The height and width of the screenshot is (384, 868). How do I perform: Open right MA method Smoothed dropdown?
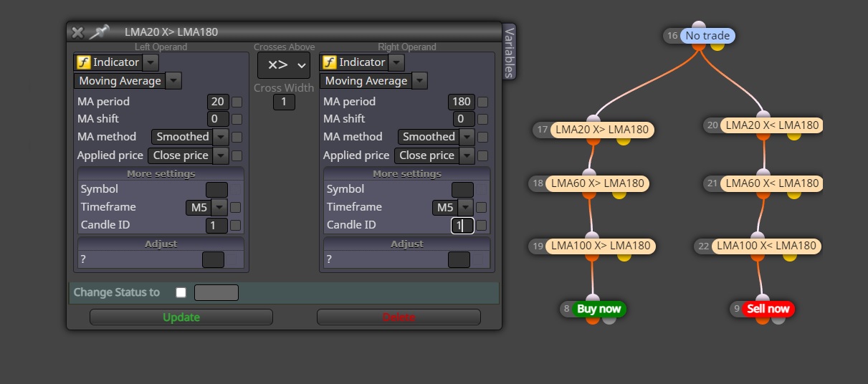pyautogui.click(x=467, y=137)
